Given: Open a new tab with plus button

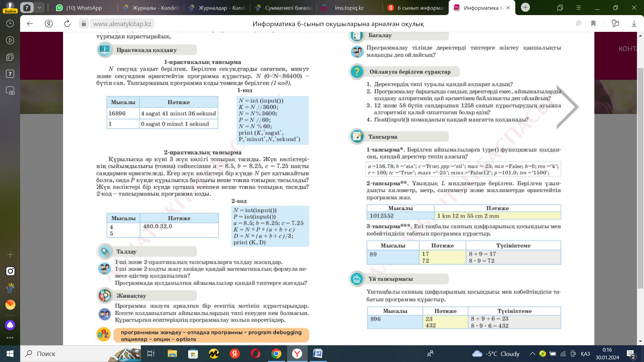Looking at the screenshot, I should pyautogui.click(x=525, y=7).
